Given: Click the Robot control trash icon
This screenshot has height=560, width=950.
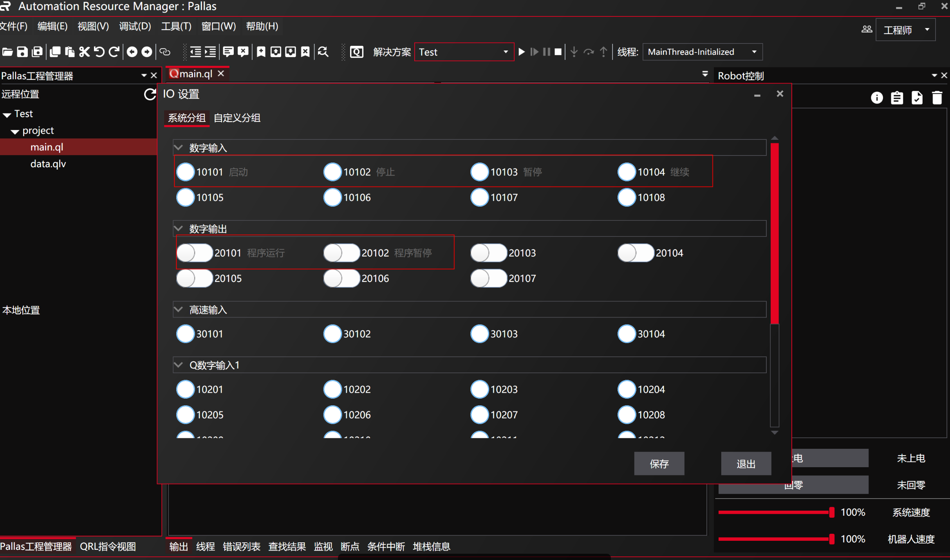Looking at the screenshot, I should click(x=937, y=98).
